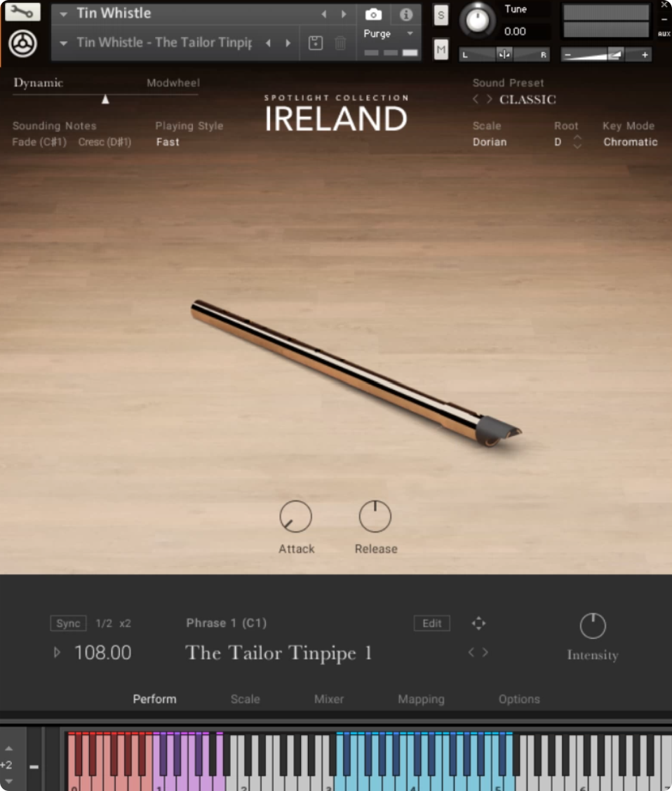Image resolution: width=672 pixels, height=791 pixels.
Task: Toggle Fade (C#1) sounding note option
Action: click(39, 142)
